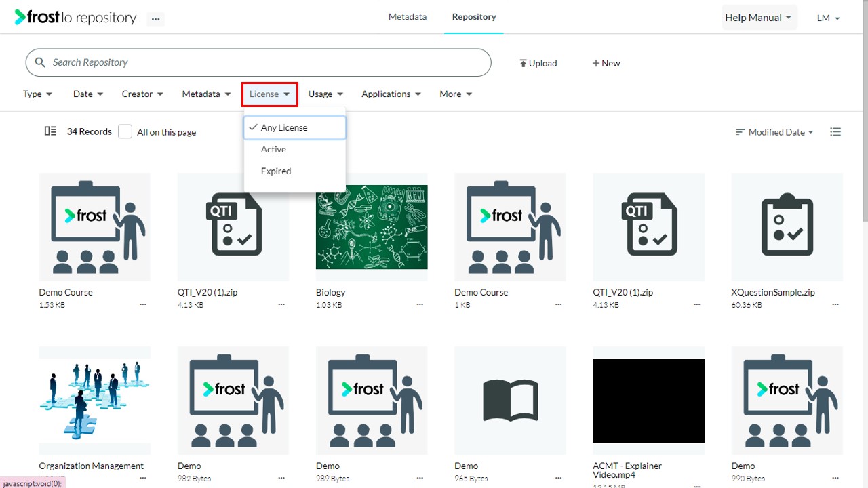Switch to the Repository tab
The height and width of the screenshot is (488, 868).
pos(474,17)
